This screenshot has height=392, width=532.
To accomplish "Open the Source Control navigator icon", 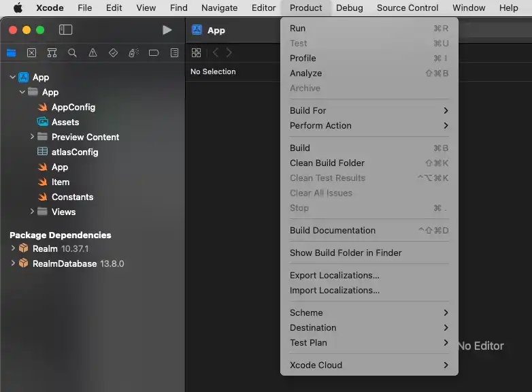I will [31, 53].
